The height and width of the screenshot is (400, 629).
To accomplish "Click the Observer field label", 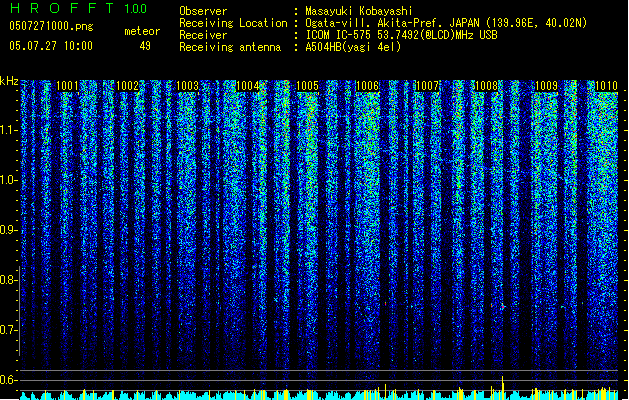I will click(x=203, y=11).
